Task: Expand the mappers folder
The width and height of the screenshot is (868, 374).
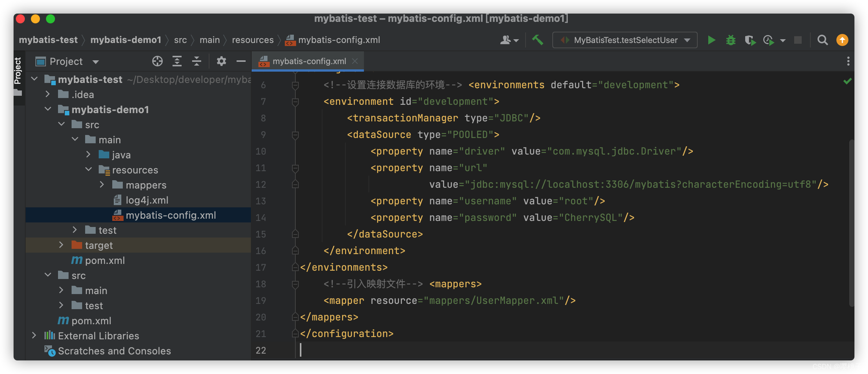Action: click(102, 185)
